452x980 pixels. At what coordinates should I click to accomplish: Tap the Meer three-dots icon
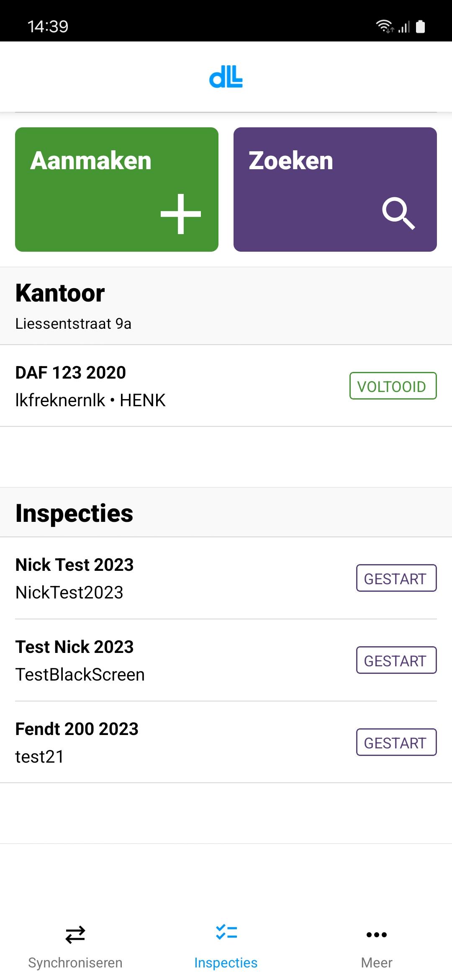tap(377, 934)
